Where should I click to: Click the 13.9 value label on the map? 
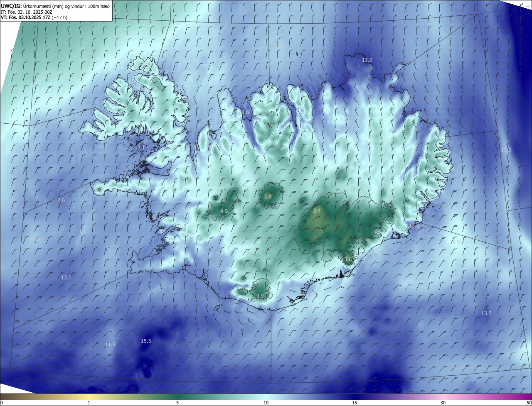point(367,60)
